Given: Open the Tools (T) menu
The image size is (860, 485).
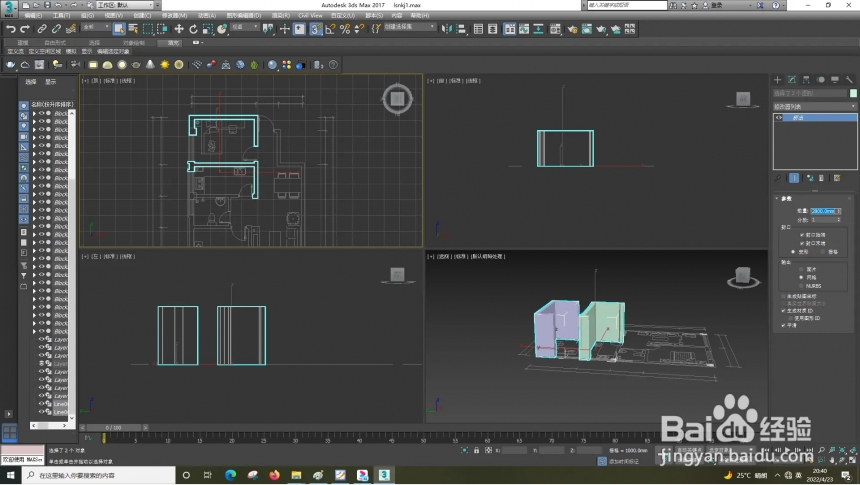Looking at the screenshot, I should 61,15.
